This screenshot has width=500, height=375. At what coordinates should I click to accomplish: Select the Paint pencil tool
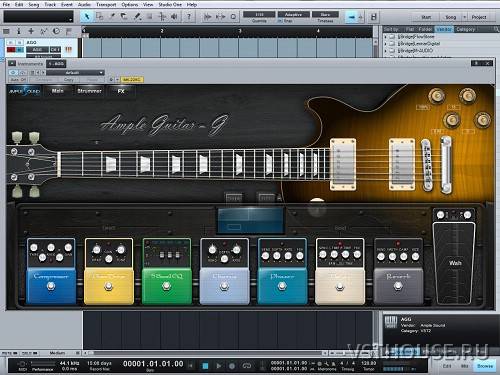point(137,17)
